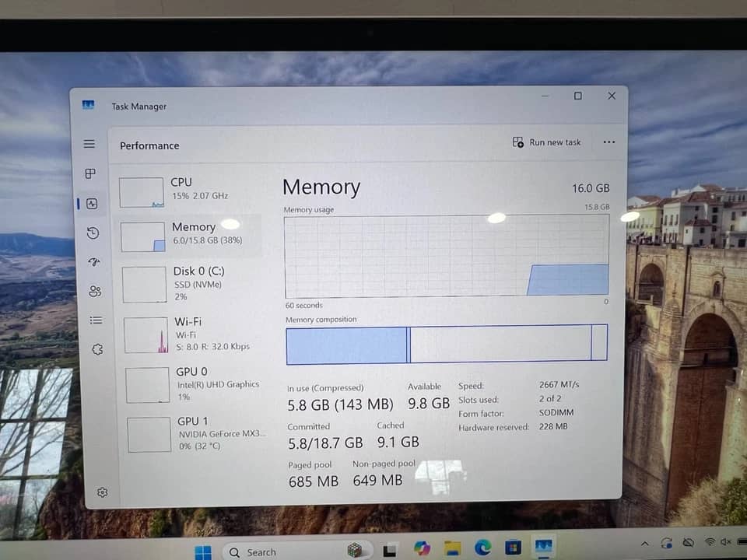Launch Copilot from the taskbar
The height and width of the screenshot is (560, 747).
422,548
